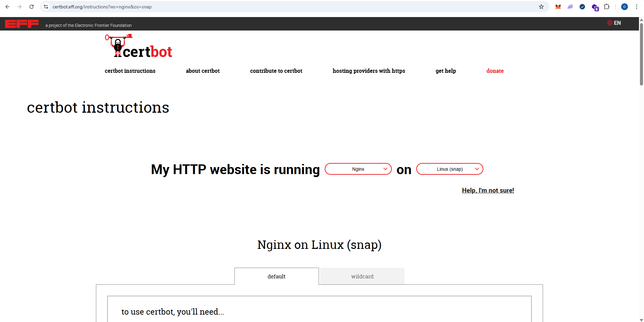Viewport: 644px width, 322px height.
Task: View site information icon in address bar
Action: (46, 7)
